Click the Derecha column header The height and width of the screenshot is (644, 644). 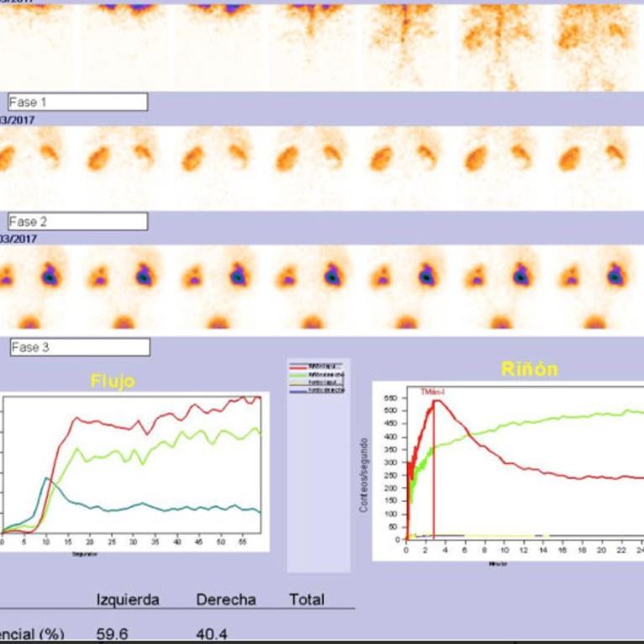(225, 599)
